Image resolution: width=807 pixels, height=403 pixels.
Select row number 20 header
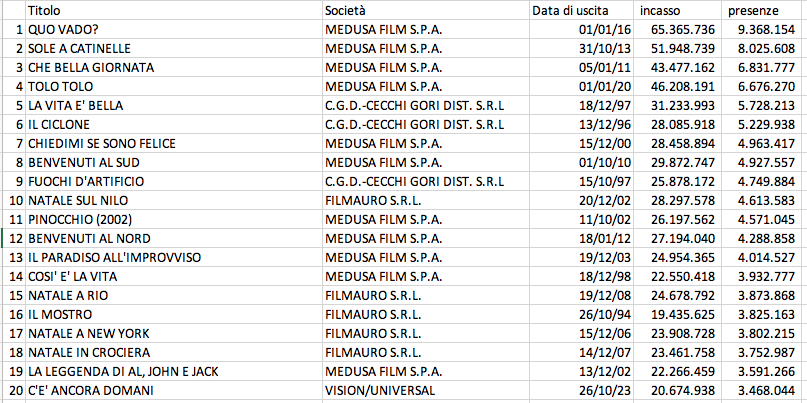click(14, 390)
